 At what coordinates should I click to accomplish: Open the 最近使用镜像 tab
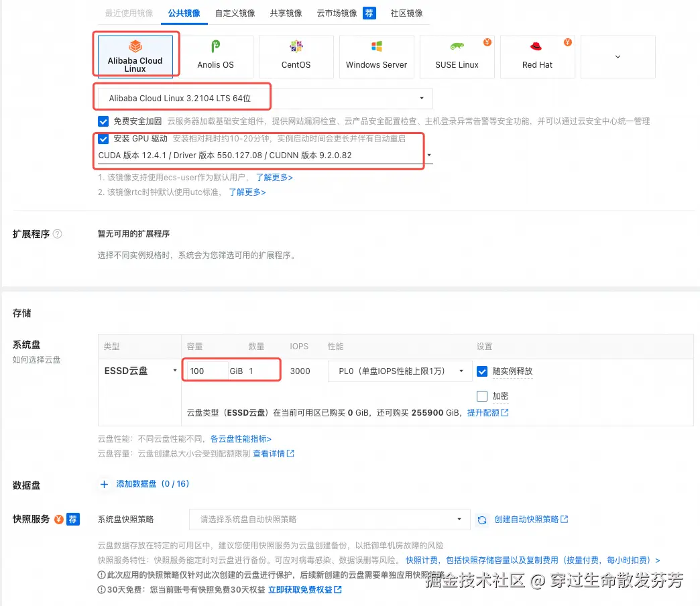(129, 13)
